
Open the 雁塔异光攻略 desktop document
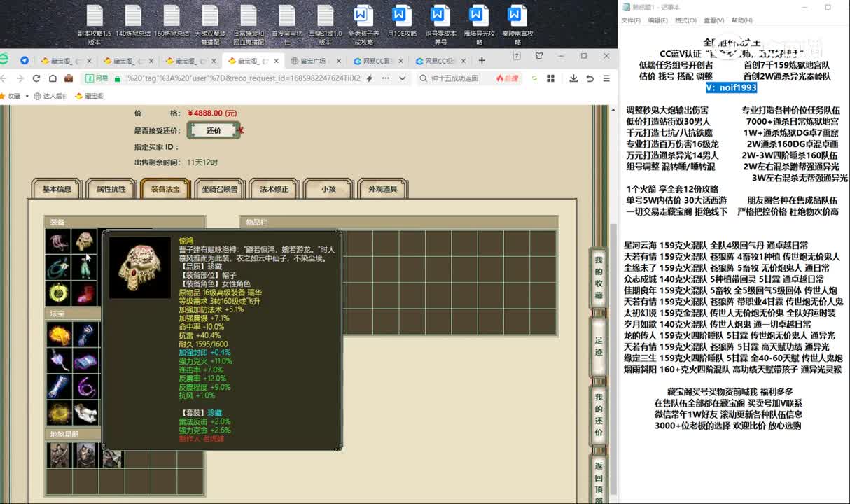479,22
